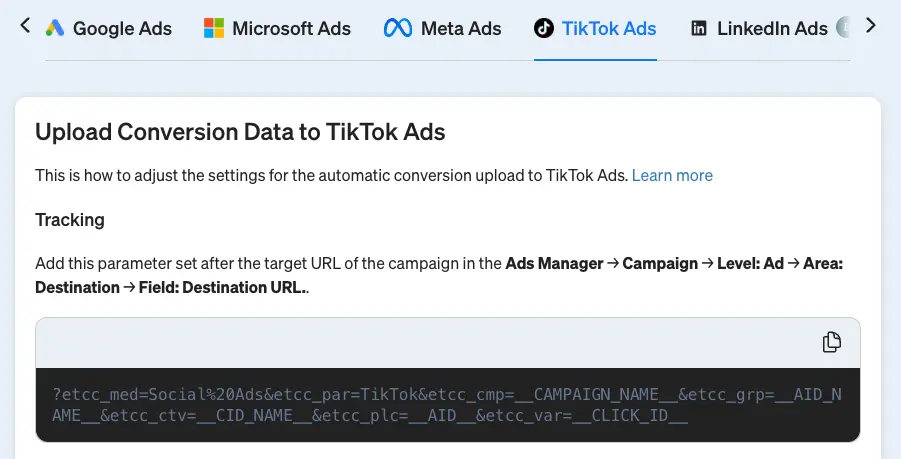Click the Upload Conversion Data to TikTok Ads heading

click(240, 132)
